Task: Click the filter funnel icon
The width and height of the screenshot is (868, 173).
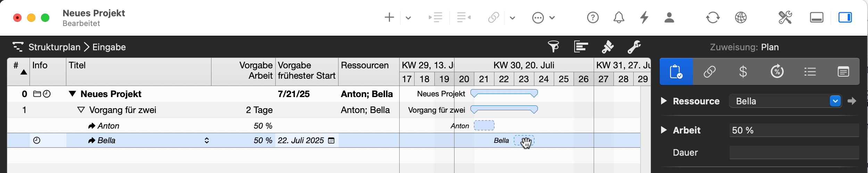Action: 553,46
